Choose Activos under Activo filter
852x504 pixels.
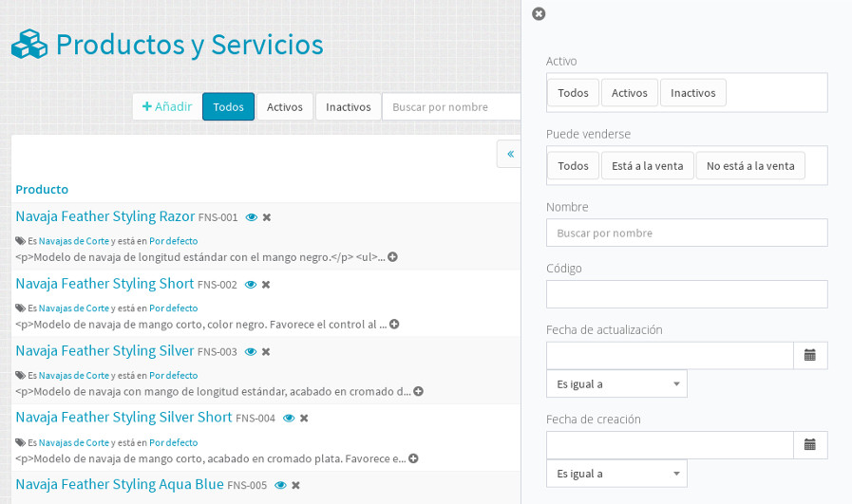[x=629, y=93]
